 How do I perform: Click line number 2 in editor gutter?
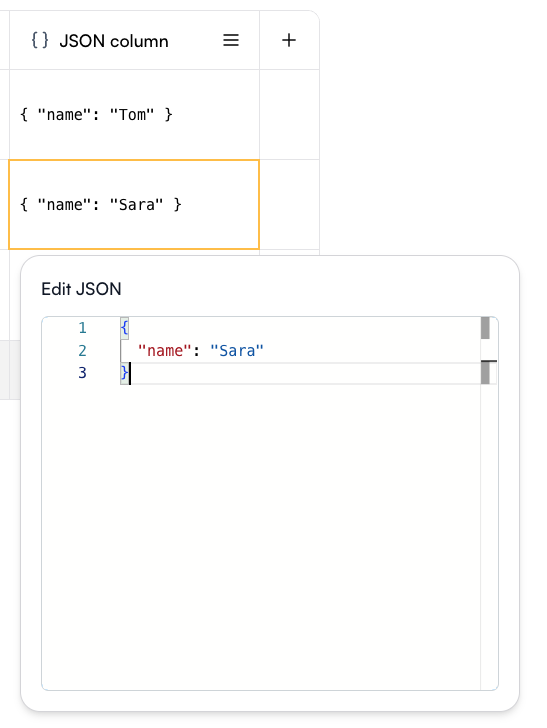point(82,351)
